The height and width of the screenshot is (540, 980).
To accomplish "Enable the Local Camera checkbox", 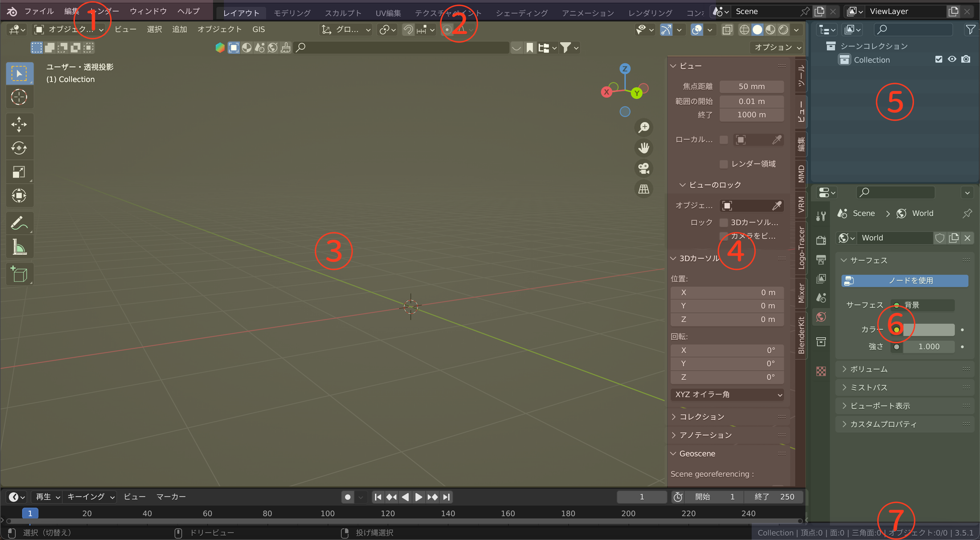I will tap(724, 140).
